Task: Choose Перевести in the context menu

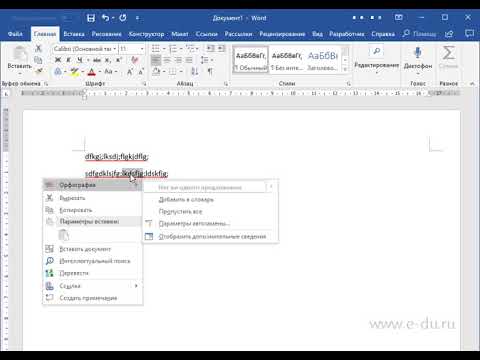Action: pos(93,273)
